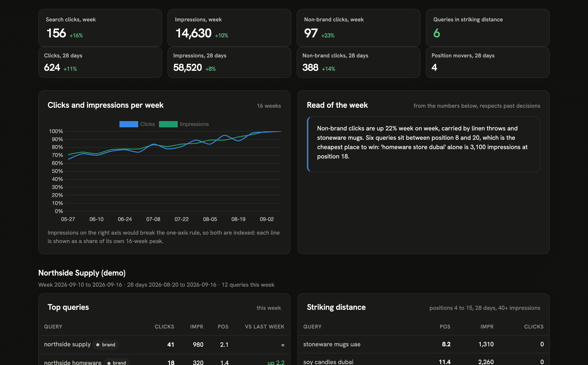Click the Northside Supply (demo) heading
Viewport: 588px width, 365px height.
82,273
